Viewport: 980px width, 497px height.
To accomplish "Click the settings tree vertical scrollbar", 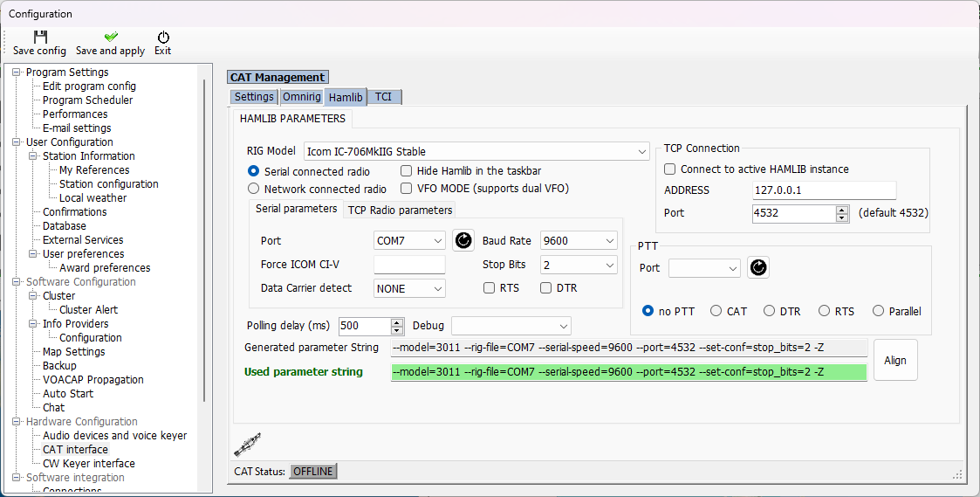I will tap(205, 241).
